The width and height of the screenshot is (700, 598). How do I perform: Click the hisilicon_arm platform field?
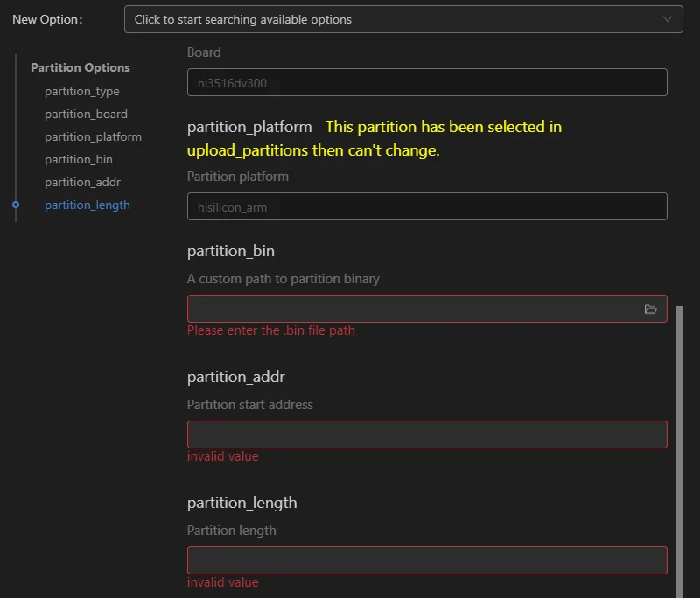tap(427, 206)
